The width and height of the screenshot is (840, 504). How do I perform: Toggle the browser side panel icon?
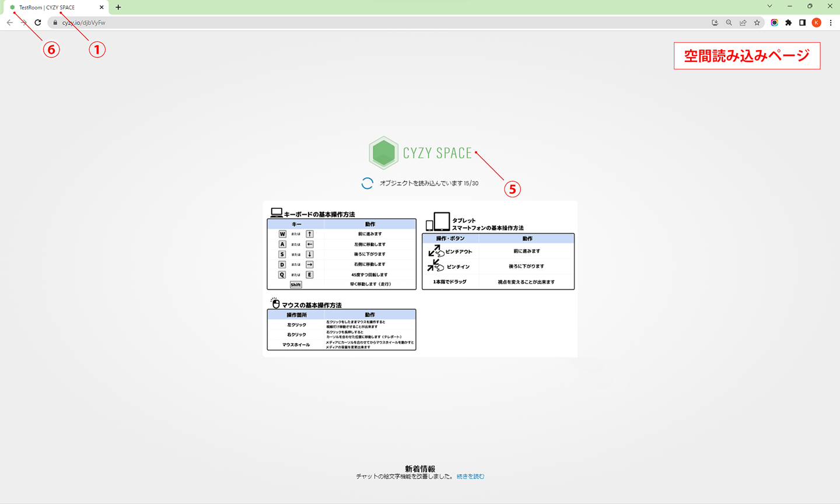click(x=803, y=23)
